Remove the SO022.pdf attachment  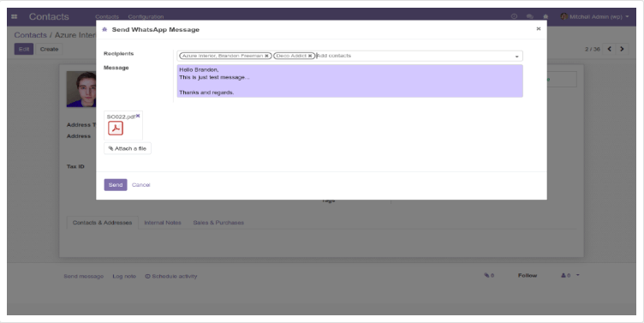pos(138,116)
